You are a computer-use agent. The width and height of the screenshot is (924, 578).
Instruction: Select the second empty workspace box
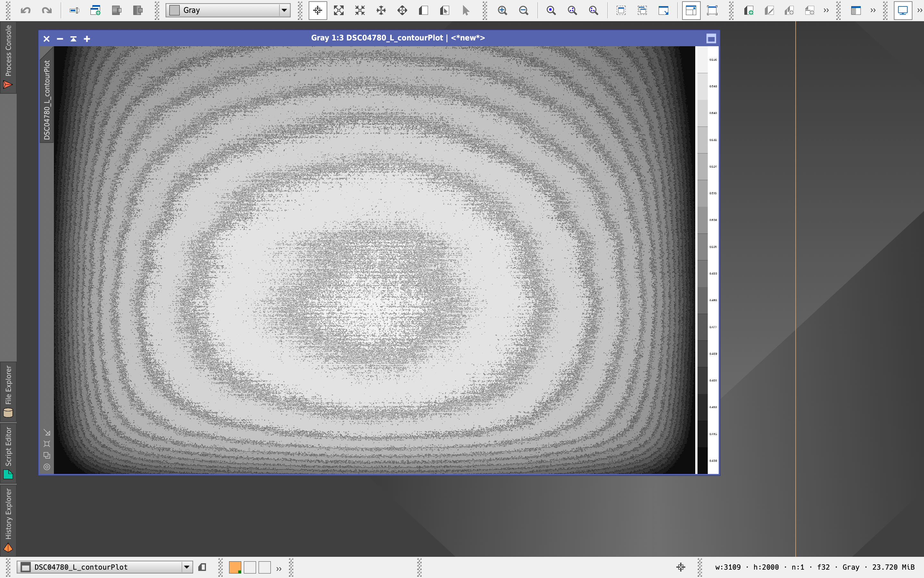(250, 567)
